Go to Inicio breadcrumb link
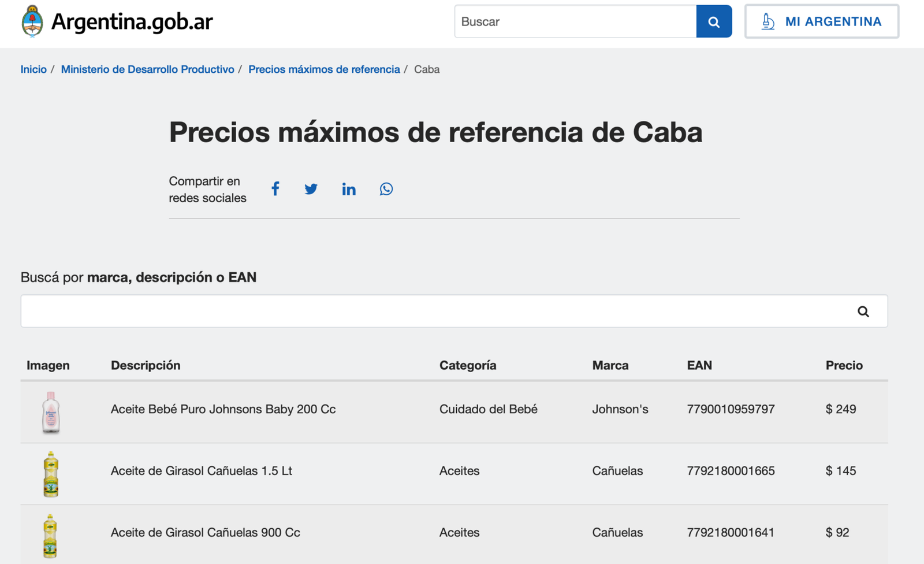This screenshot has height=564, width=924. point(33,69)
